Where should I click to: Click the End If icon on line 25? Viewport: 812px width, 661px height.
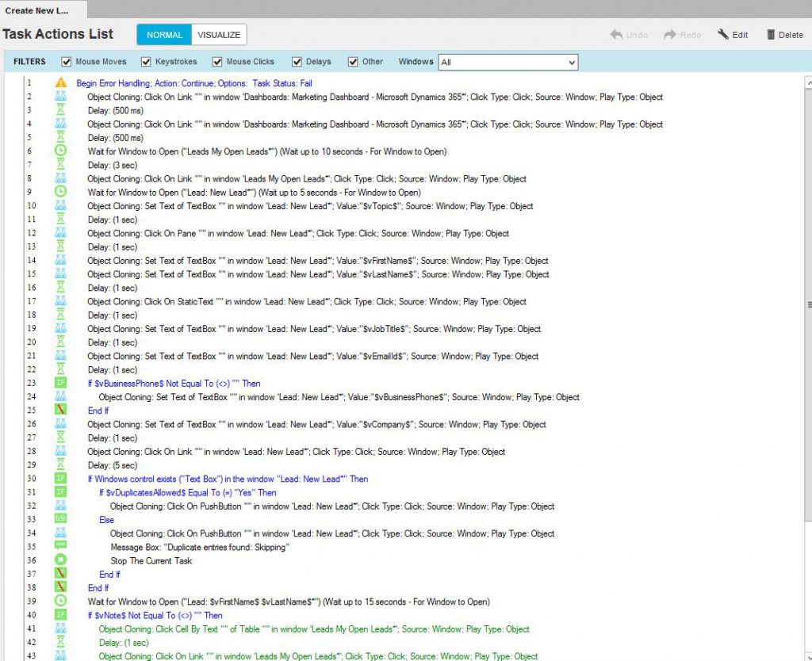point(60,411)
